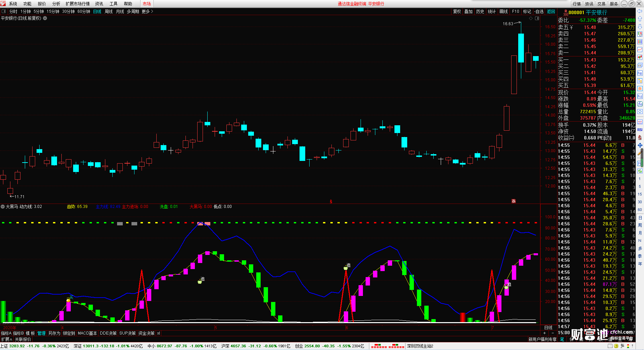The width and height of the screenshot is (644, 350).
Task: Switch to the MACD基本 indicator tab
Action: (x=87, y=333)
